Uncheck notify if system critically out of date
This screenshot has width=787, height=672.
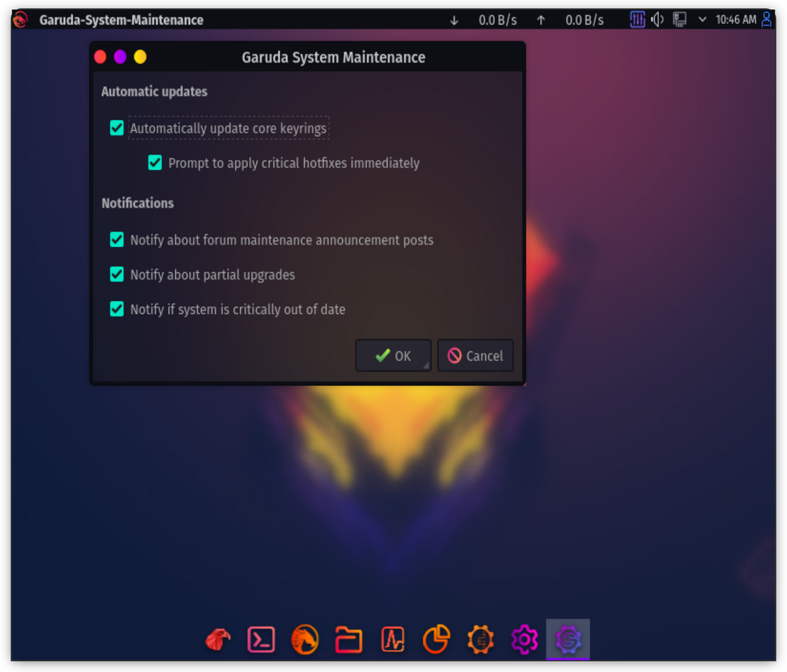[x=117, y=309]
